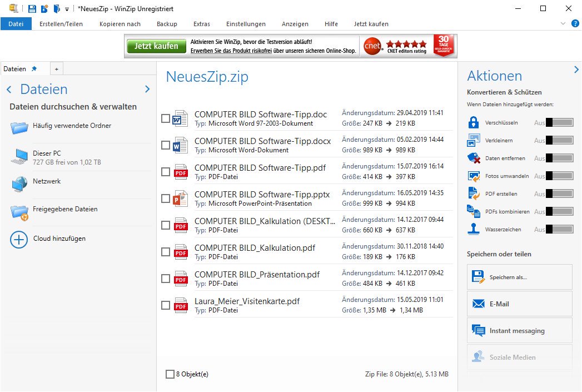Click the Jetzt kaufen ribbon tab
Viewport: 582px width, 392px height.
371,24
